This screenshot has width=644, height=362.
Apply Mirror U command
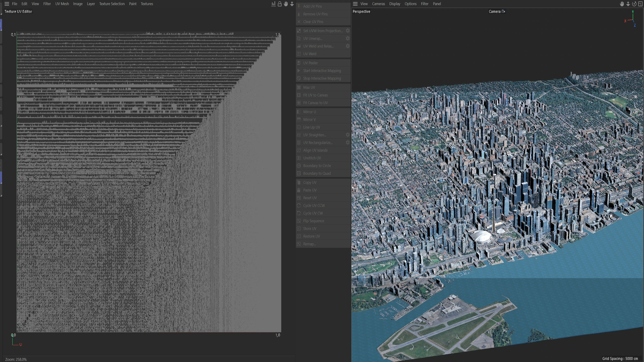(323, 112)
